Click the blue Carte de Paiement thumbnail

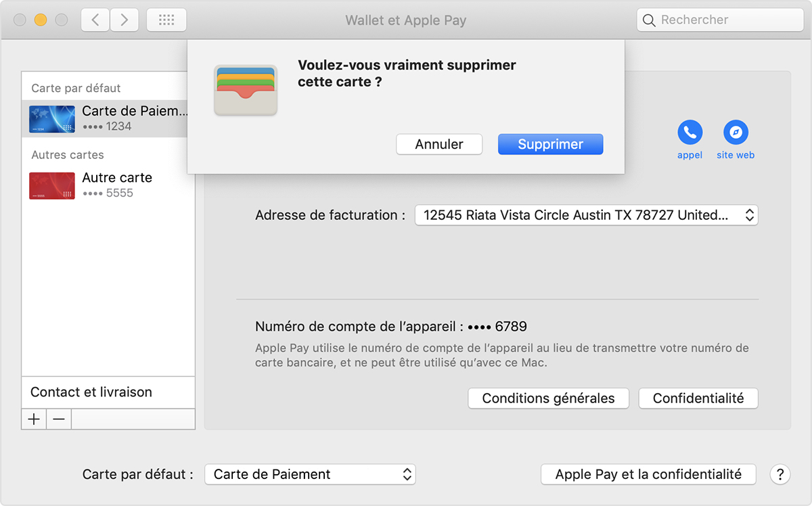pyautogui.click(x=52, y=119)
